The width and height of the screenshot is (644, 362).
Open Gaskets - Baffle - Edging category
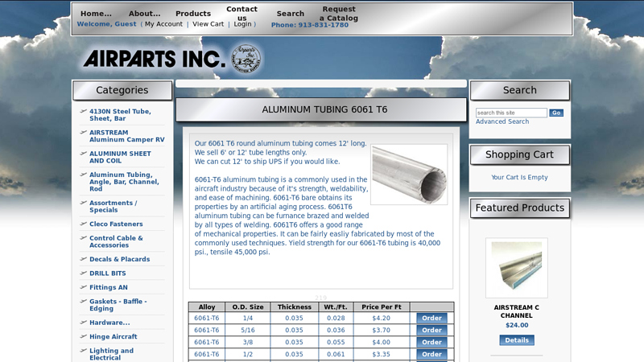(118, 305)
